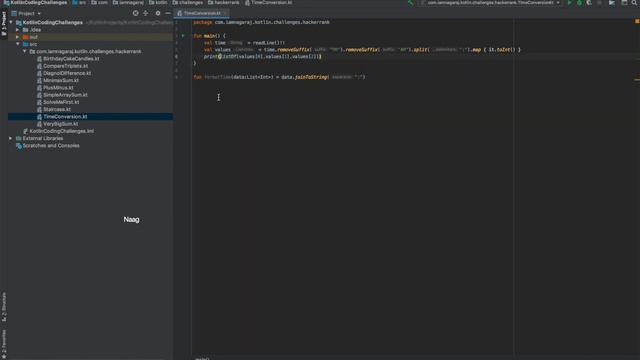Screen dimensions: 640x360
Task: Click Run with Coverage icon in toolbar
Action: [x=589, y=3]
